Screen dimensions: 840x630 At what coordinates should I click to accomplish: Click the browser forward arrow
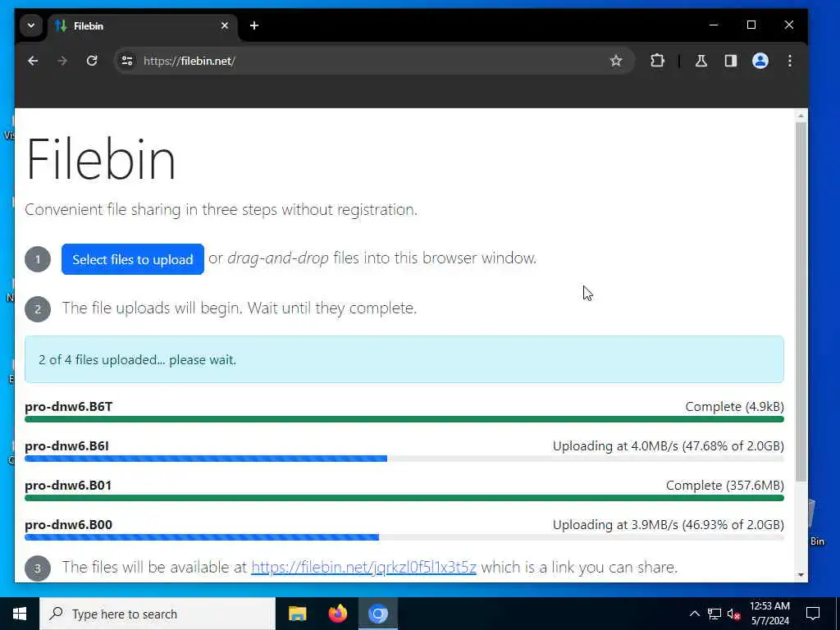coord(62,61)
